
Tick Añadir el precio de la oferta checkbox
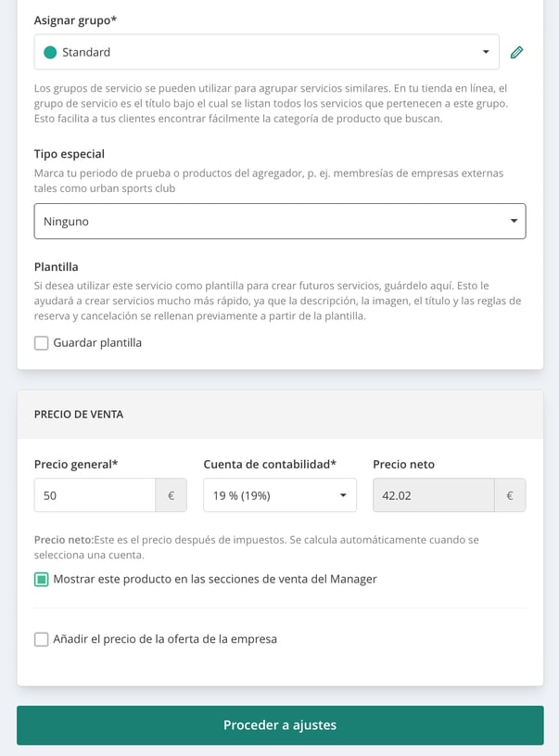[42, 639]
